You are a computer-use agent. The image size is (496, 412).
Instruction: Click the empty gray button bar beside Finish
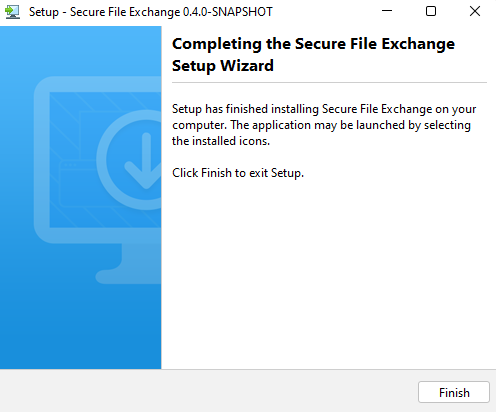coord(207,391)
